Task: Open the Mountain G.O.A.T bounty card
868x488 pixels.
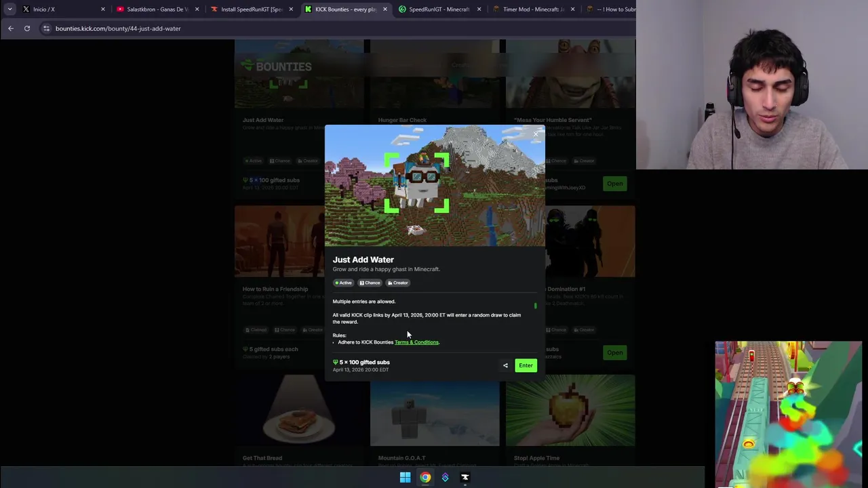Action: coord(434,420)
